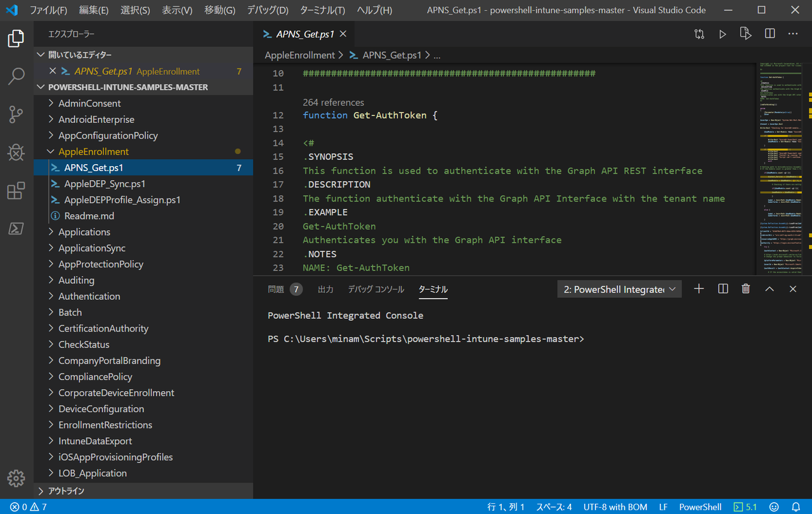Open the Extensions view icon
The width and height of the screenshot is (812, 514).
click(16, 190)
